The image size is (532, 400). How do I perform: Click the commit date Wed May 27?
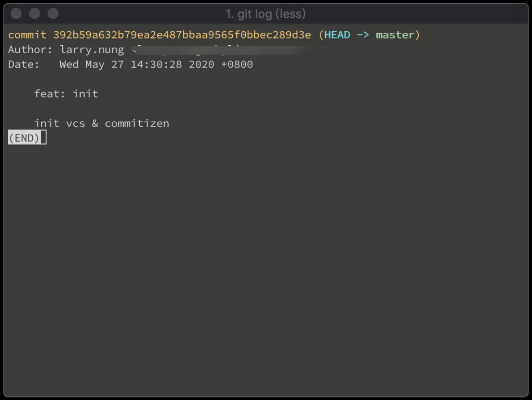coord(91,64)
